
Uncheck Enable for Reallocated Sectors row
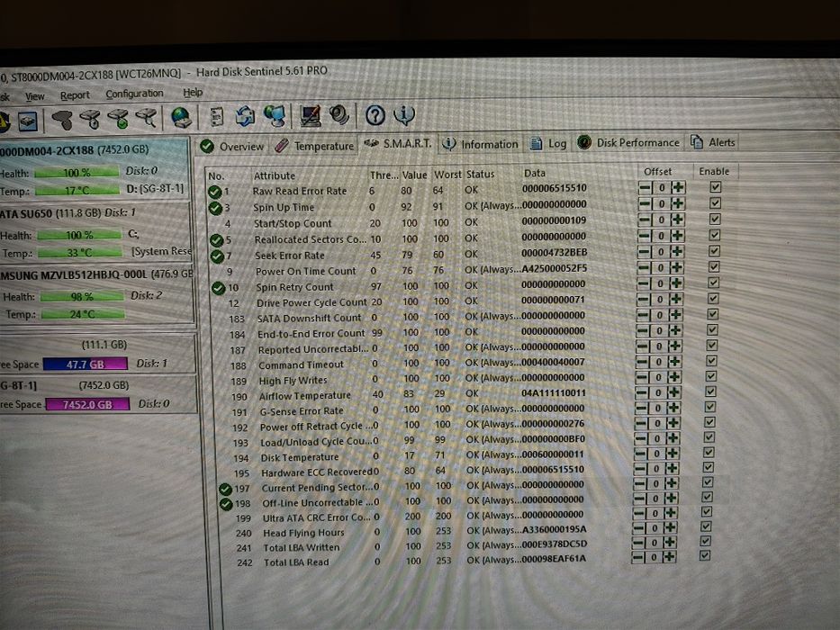(715, 235)
